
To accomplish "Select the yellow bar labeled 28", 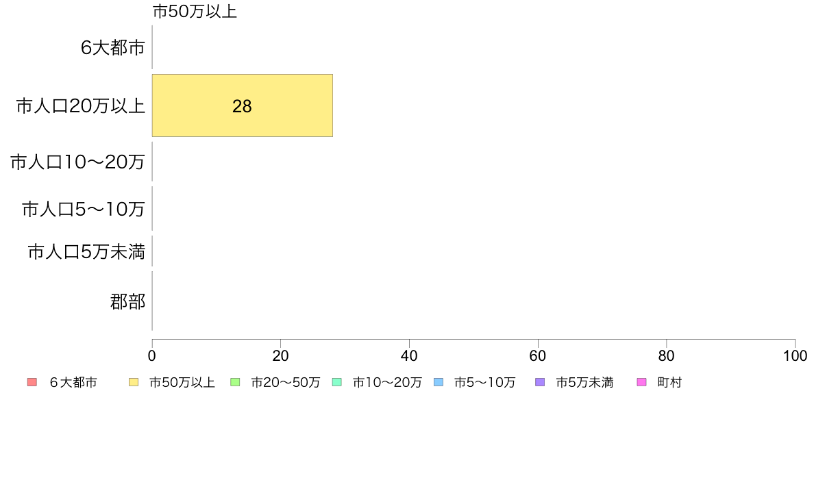I will pos(243,105).
